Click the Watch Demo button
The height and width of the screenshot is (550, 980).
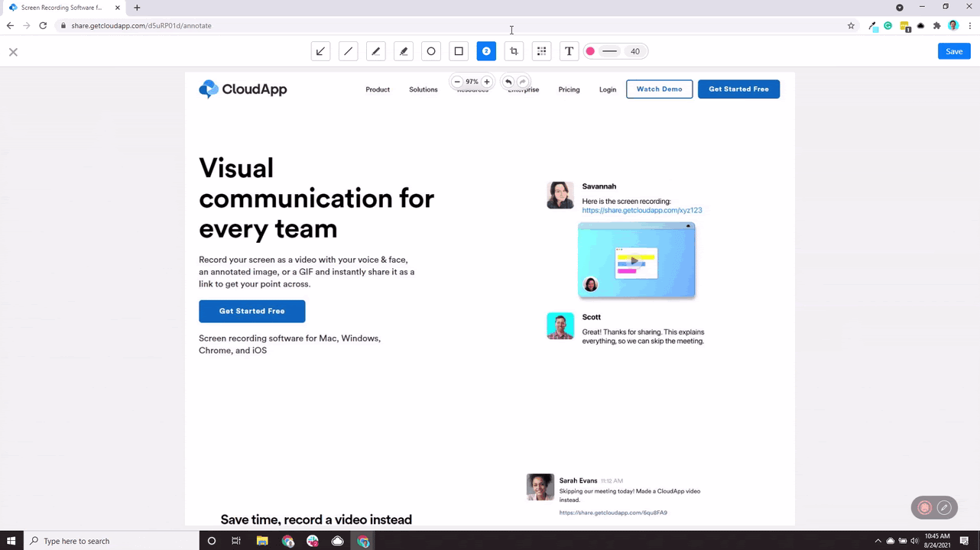(660, 89)
